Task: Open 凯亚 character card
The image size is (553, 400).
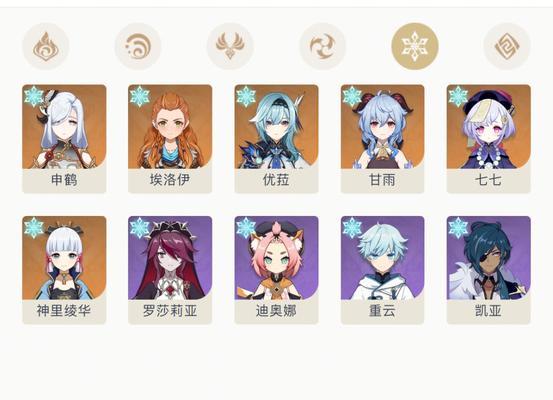Action: tap(488, 270)
